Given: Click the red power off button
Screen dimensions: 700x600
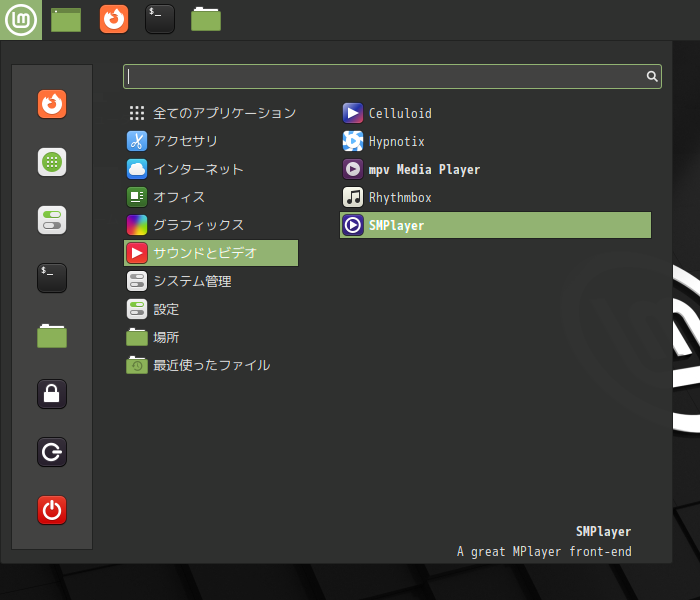Looking at the screenshot, I should pos(52,510).
